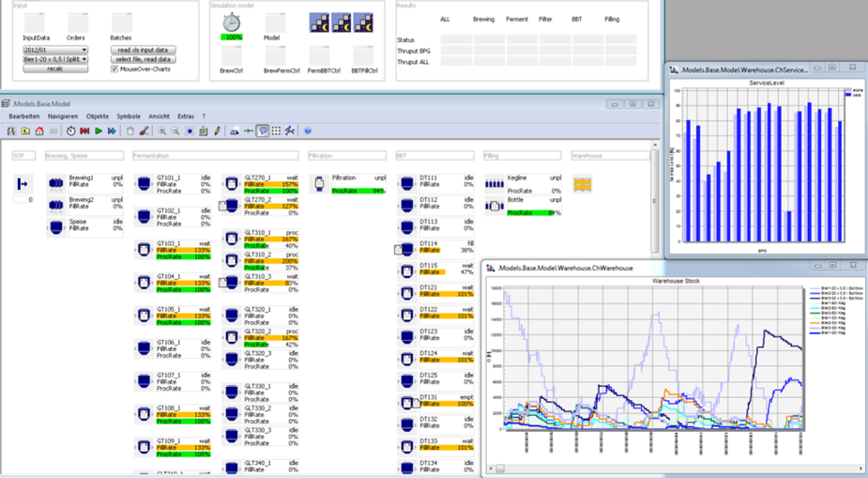This screenshot has width=868, height=478.
Task: Select the Filtration station icon
Action: pos(320,184)
